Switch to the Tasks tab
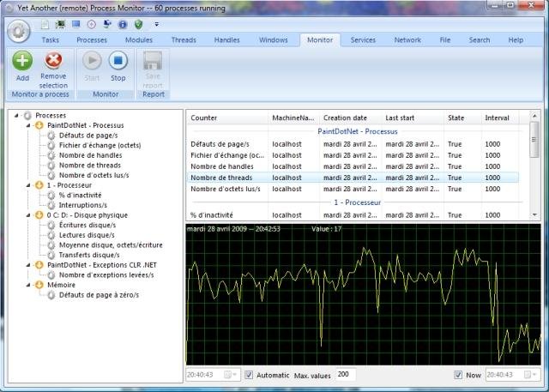Viewport: 549px width, 392px height. (51, 40)
